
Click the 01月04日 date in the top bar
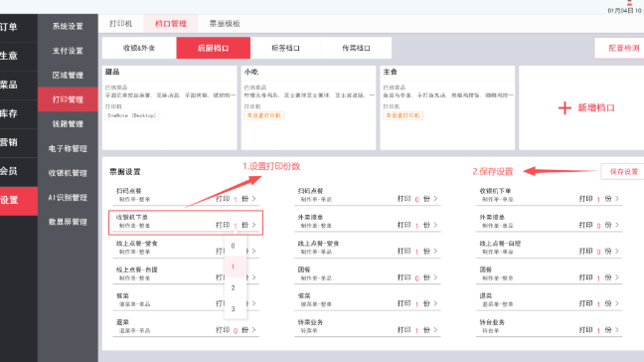(620, 10)
